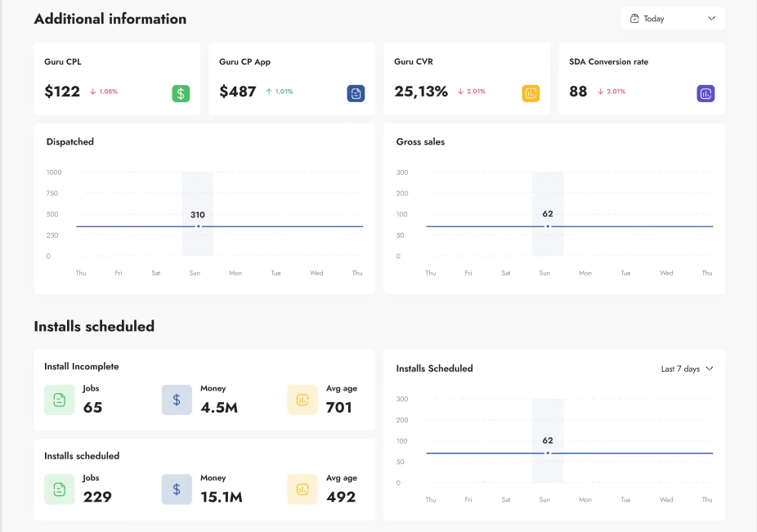Click the Money dollar icon under Install Incomplete
The width and height of the screenshot is (757, 532).
point(177,400)
